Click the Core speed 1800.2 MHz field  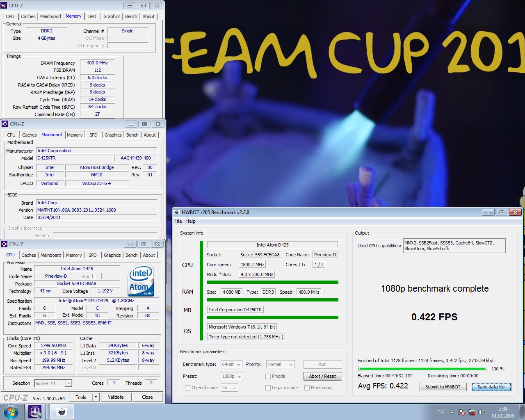point(252,265)
